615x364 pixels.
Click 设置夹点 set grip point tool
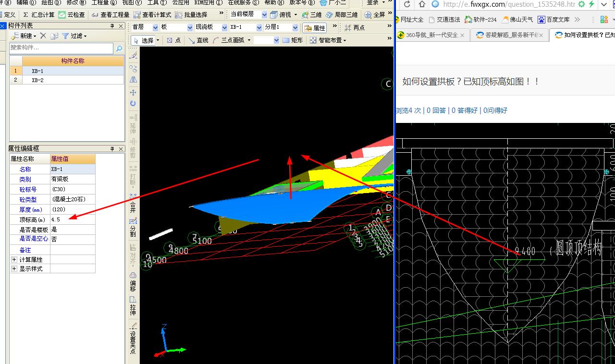(x=133, y=338)
